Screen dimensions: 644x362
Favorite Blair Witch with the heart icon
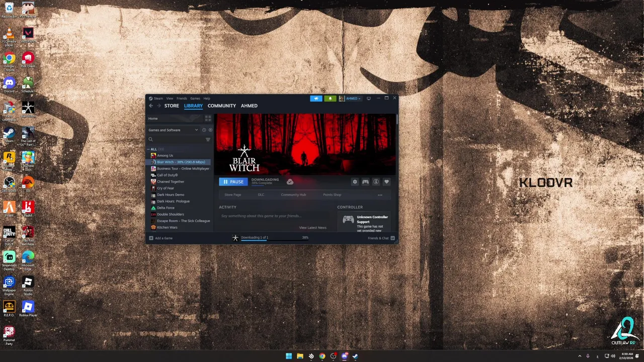tap(386, 182)
